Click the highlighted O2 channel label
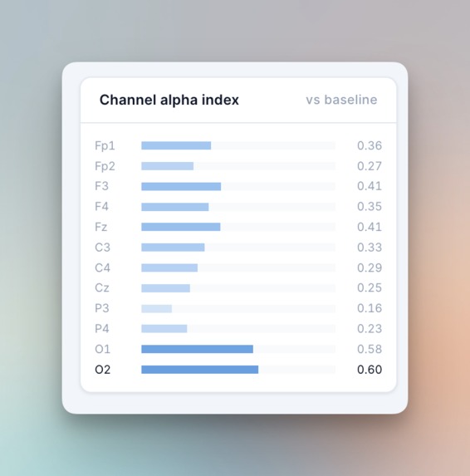The height and width of the screenshot is (476, 470). (x=103, y=370)
